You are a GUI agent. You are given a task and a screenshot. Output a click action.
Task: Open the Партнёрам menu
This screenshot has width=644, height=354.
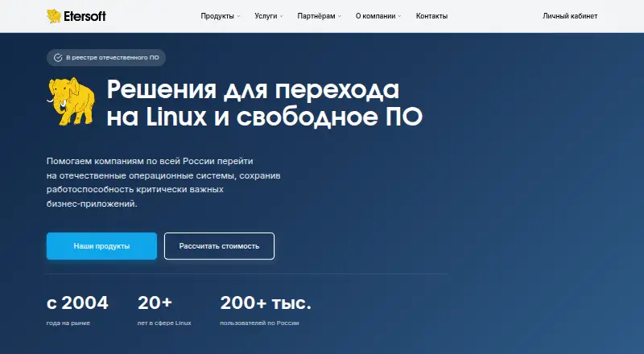316,16
